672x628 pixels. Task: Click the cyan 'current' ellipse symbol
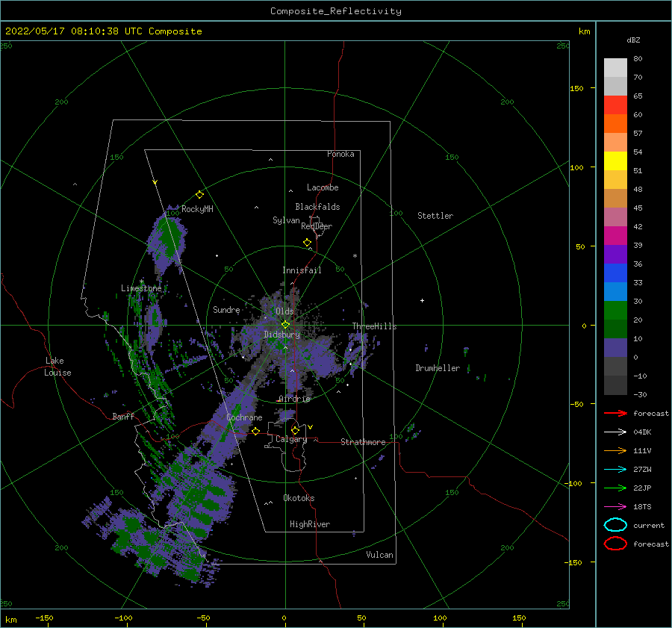point(615,525)
